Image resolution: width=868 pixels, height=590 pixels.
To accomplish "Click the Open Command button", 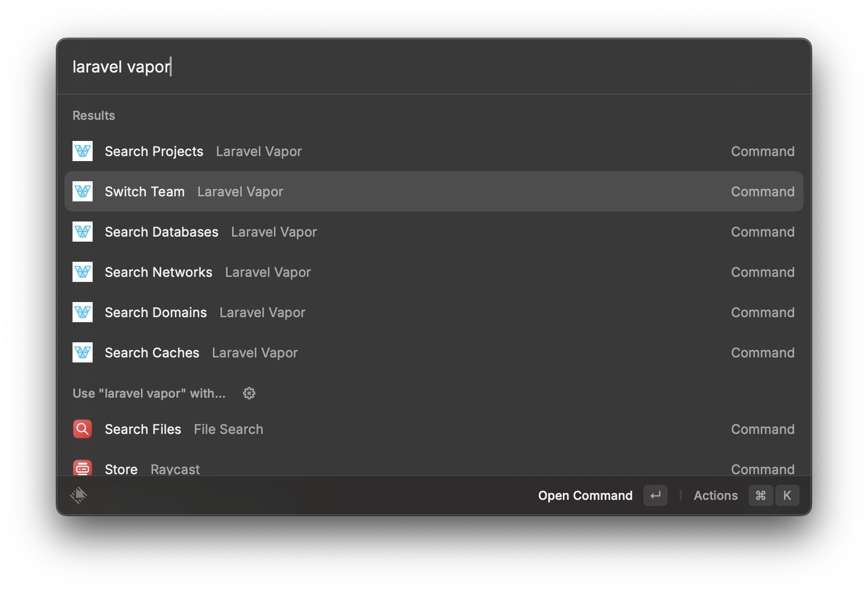I will (585, 495).
